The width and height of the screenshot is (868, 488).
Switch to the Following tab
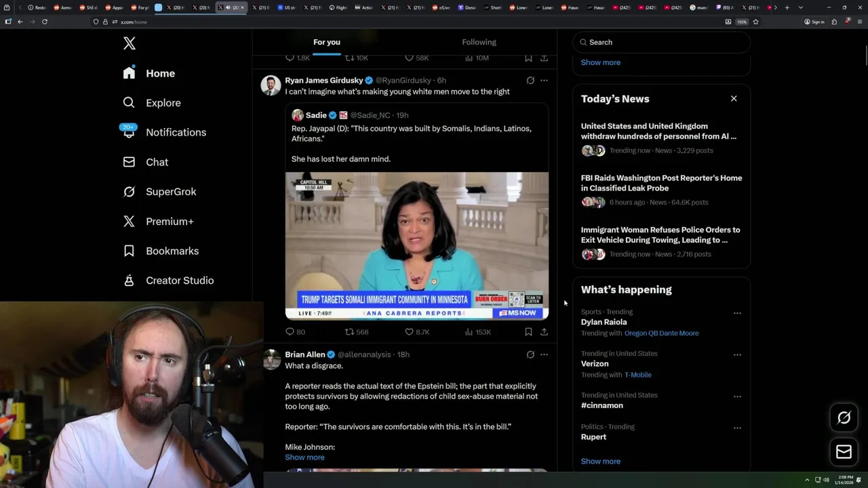[x=479, y=42]
